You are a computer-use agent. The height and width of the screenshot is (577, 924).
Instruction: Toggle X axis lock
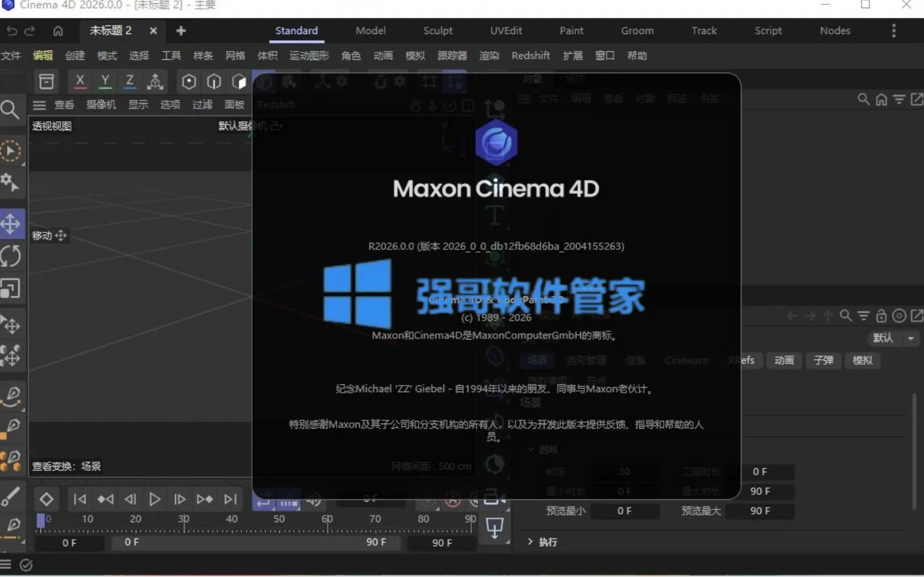point(80,81)
